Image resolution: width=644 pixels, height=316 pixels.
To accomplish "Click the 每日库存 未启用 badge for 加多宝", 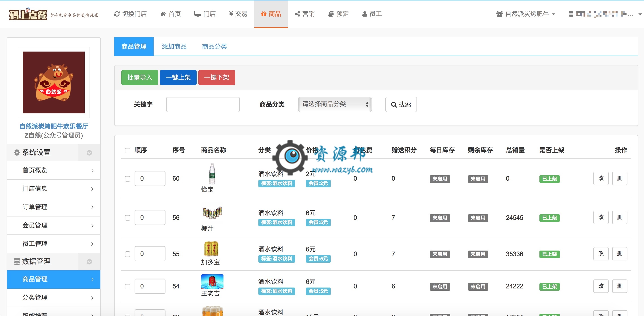I will (440, 254).
